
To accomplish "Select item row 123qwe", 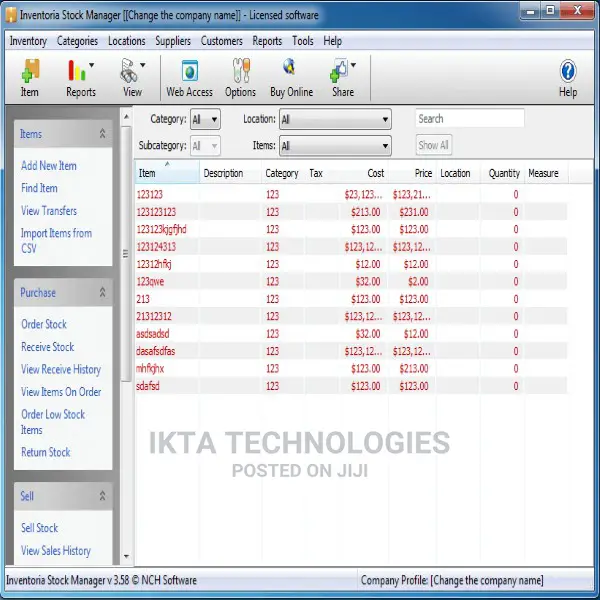I will [351, 282].
